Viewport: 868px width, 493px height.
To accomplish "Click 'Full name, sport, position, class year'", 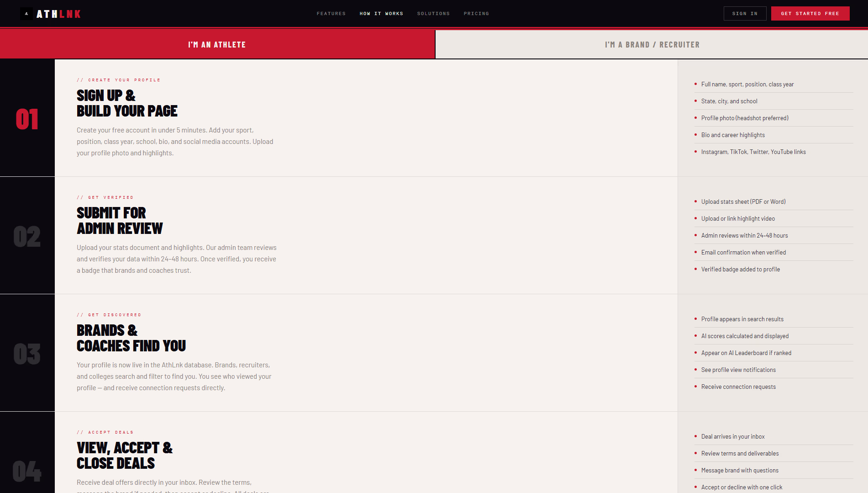I will [x=747, y=85].
